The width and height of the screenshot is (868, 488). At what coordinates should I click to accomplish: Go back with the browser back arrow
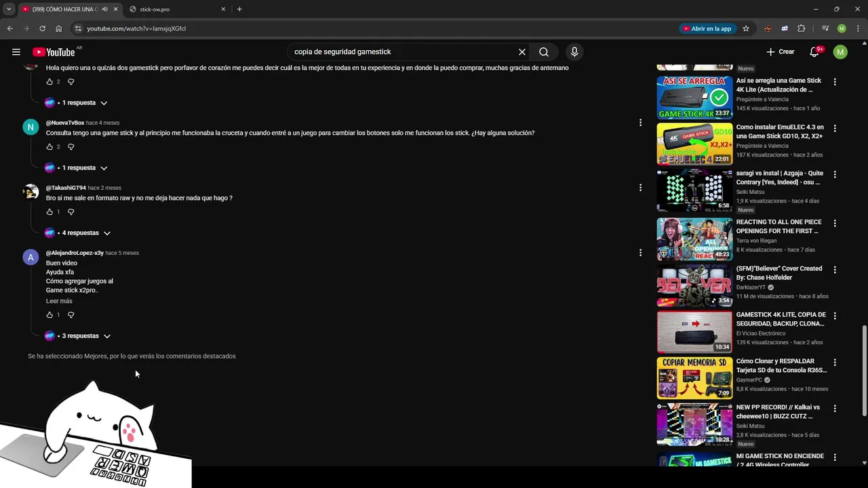coord(10,28)
